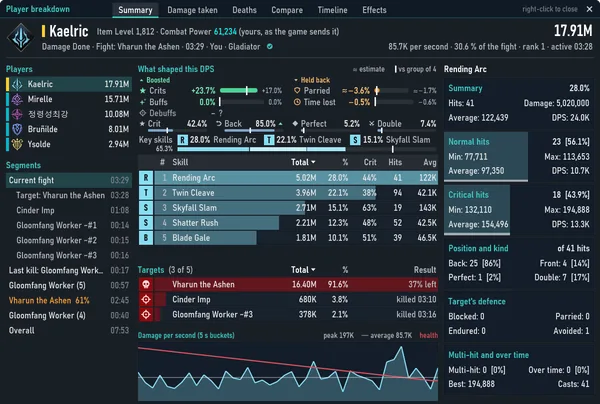Open the skills table Total sort dropdown
Image resolution: width=600 pixels, height=404 pixels.
click(x=303, y=162)
